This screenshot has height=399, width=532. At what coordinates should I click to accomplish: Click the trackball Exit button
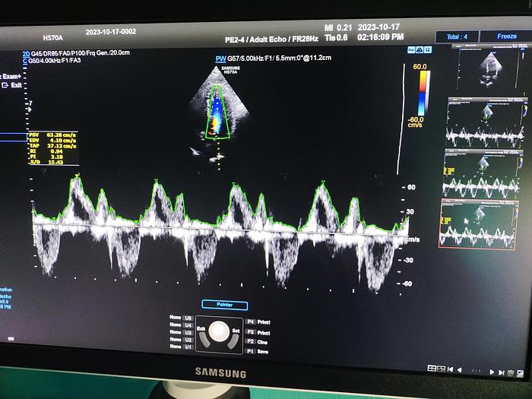click(x=201, y=330)
